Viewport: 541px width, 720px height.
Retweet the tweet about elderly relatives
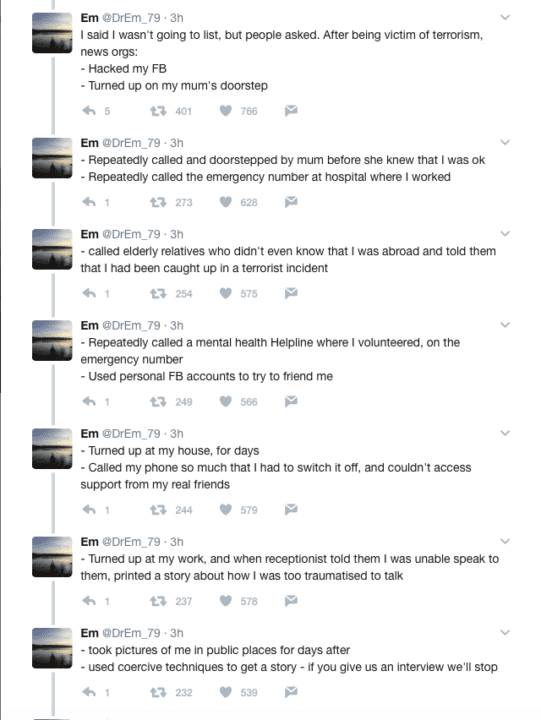[158, 293]
